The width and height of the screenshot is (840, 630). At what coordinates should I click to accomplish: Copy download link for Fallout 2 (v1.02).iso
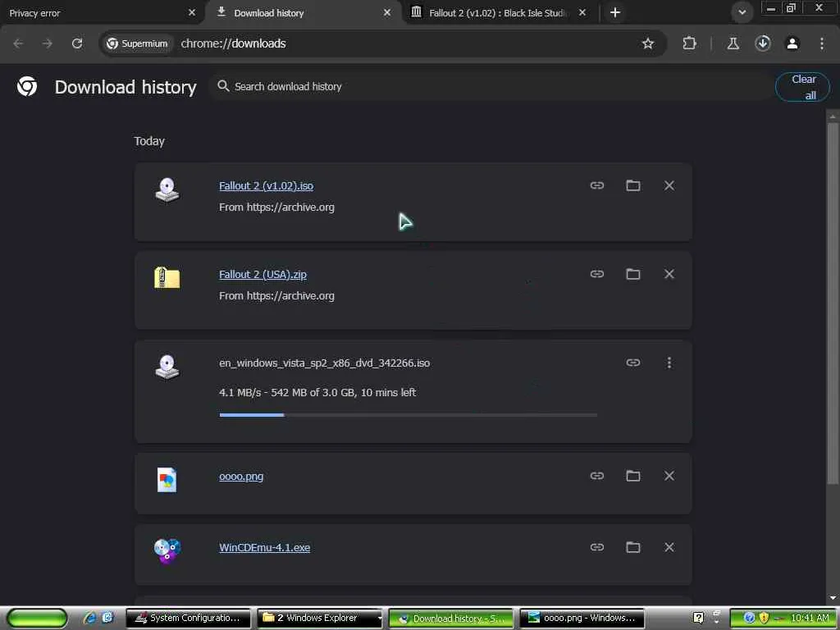[x=597, y=185]
